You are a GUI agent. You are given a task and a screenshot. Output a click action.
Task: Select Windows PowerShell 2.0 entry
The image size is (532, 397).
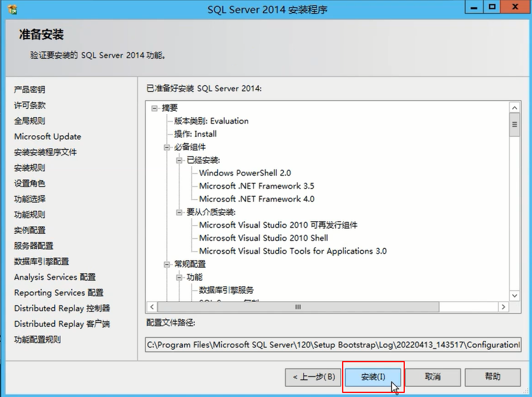point(245,173)
